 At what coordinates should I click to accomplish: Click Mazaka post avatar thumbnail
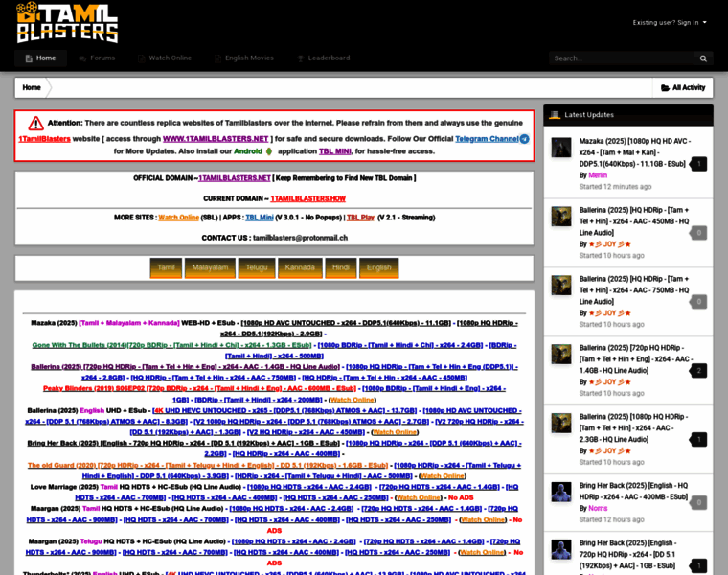pyautogui.click(x=561, y=148)
